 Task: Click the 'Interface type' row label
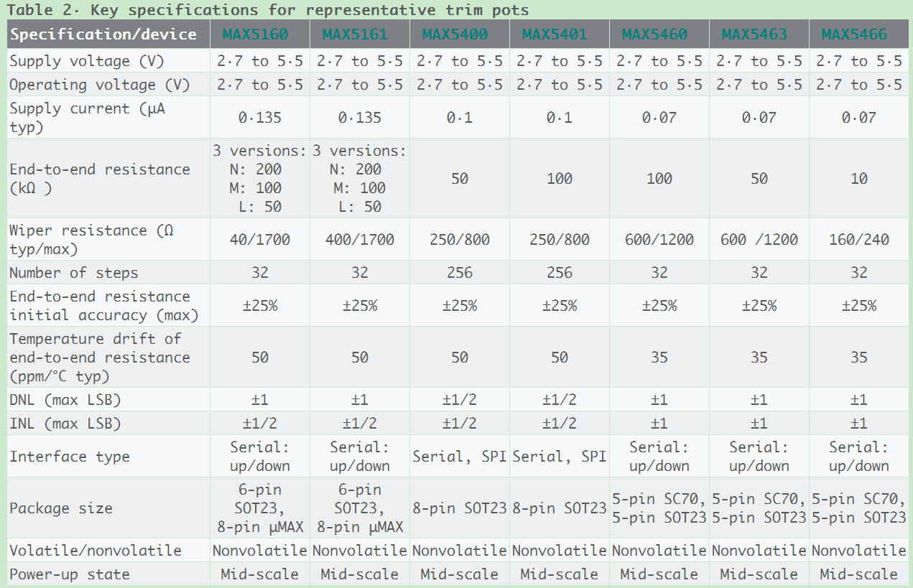(x=70, y=457)
